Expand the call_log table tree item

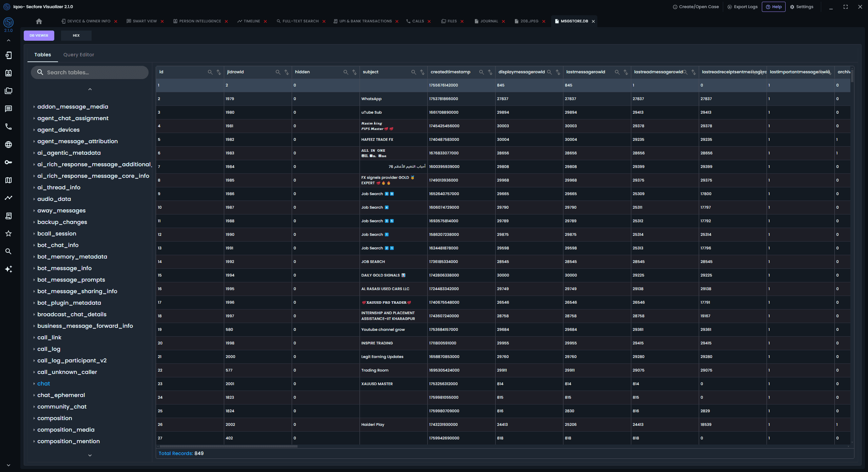[x=49, y=349]
